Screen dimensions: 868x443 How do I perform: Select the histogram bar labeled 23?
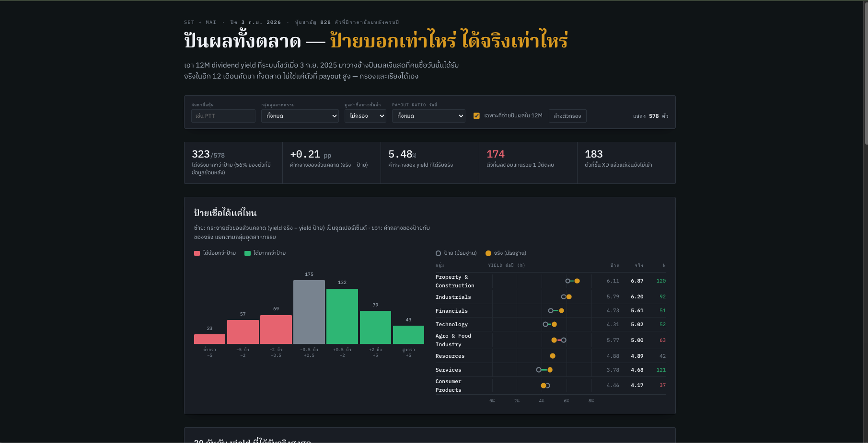pos(209,339)
